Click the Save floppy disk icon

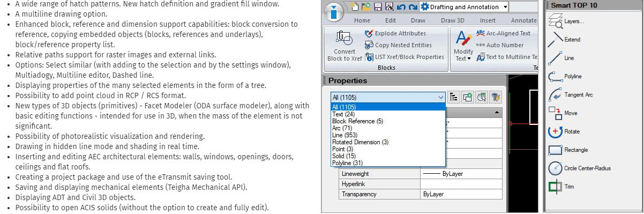tap(378, 7)
